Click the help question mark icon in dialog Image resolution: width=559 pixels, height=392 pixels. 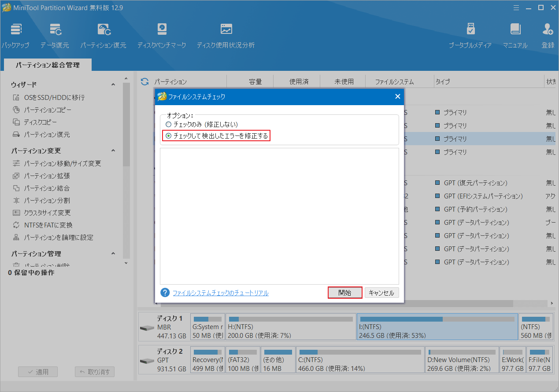[165, 293]
